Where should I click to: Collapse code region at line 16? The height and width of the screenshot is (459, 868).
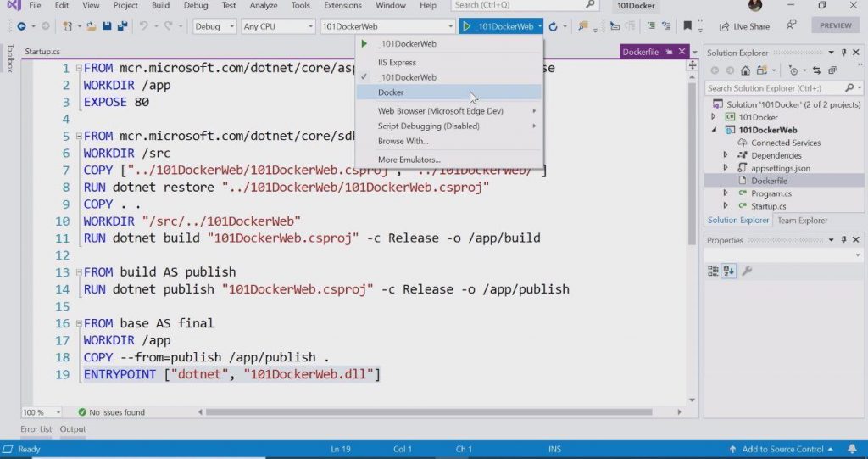click(x=79, y=323)
